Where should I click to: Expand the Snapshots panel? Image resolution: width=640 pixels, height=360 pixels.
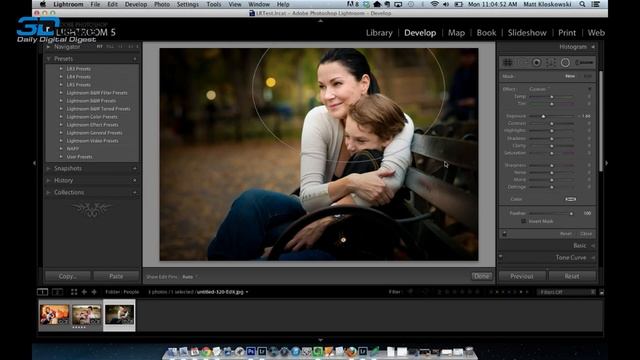(49, 168)
